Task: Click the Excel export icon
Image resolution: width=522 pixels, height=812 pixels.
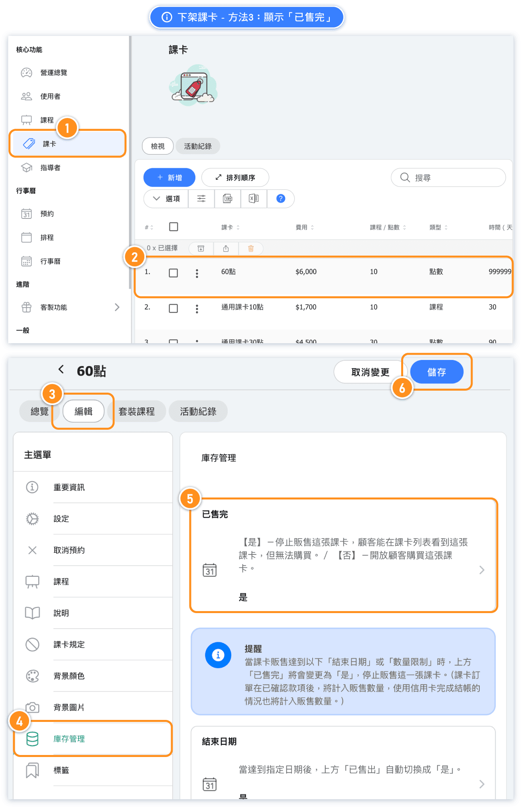Action: pos(254,199)
